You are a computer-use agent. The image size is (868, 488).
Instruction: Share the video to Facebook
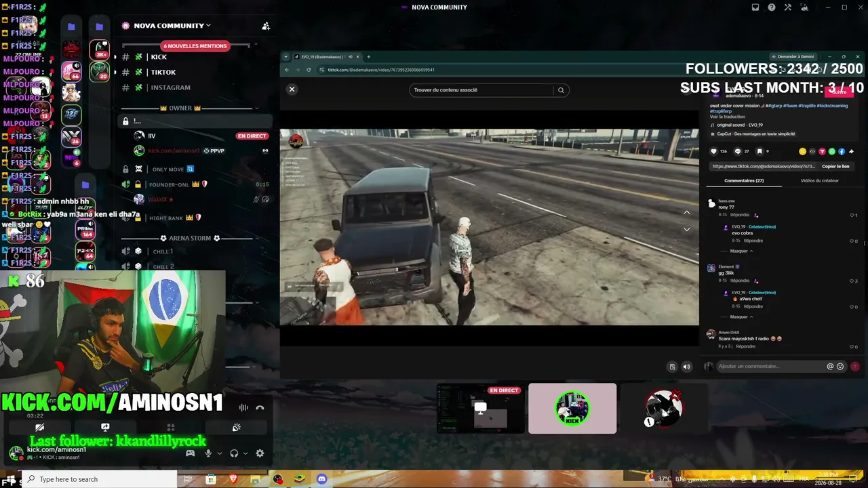[842, 152]
